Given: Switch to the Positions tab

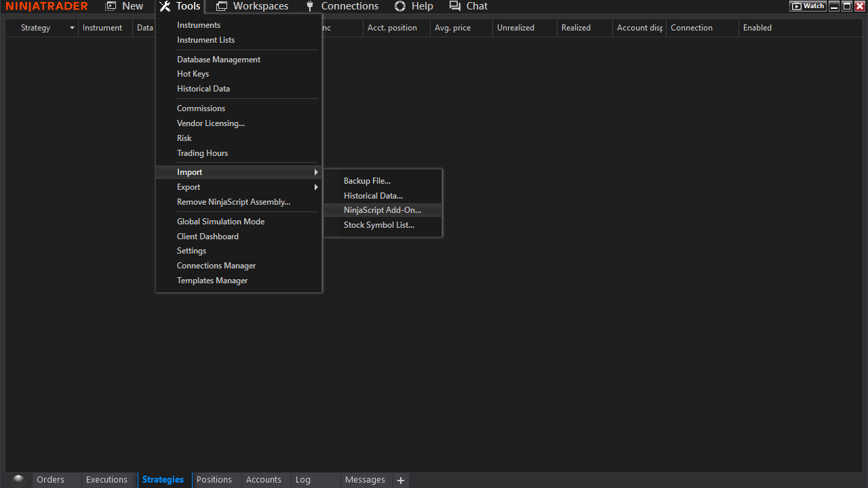Looking at the screenshot, I should coord(216,479).
